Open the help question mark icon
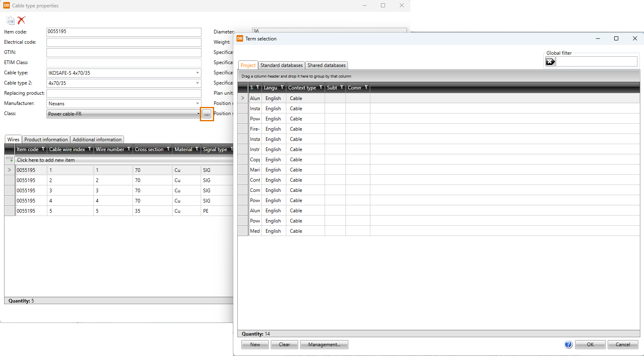Image resolution: width=644 pixels, height=356 pixels. 568,345
